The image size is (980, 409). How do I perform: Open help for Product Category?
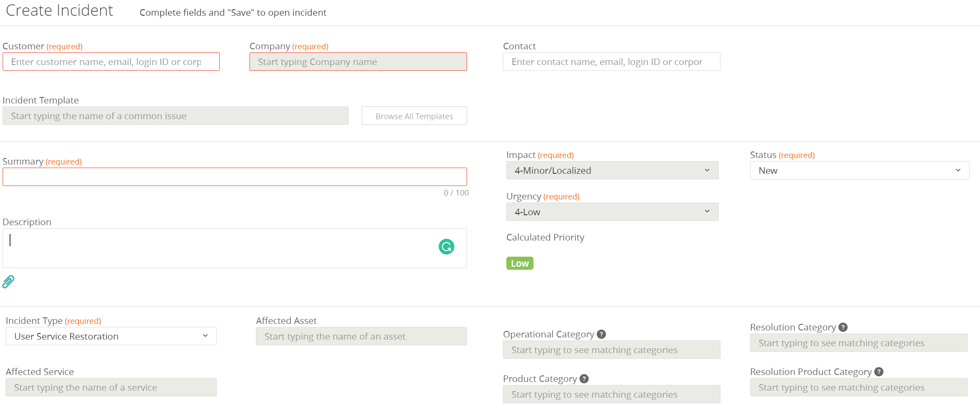(x=584, y=378)
